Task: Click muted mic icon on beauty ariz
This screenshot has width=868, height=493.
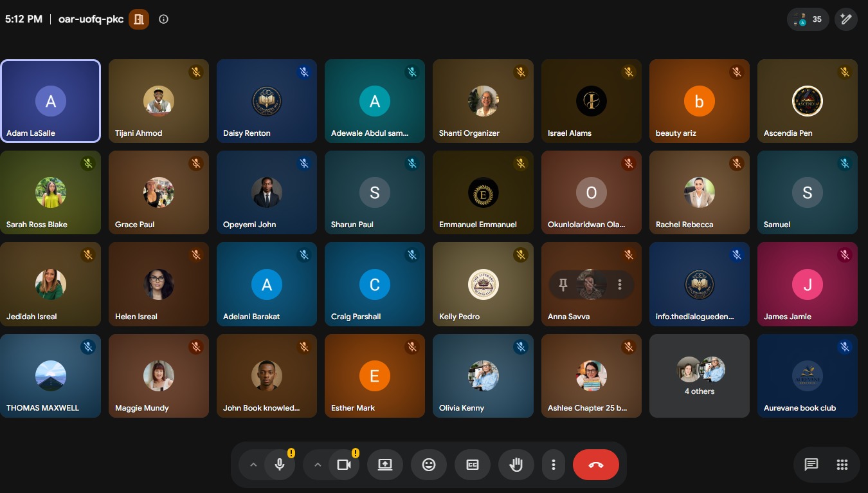Action: 737,72
